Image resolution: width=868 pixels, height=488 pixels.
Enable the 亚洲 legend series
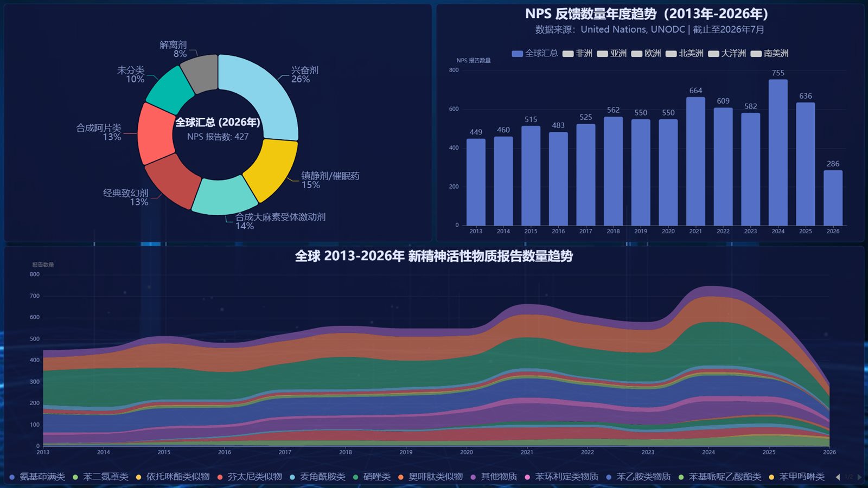[611, 53]
